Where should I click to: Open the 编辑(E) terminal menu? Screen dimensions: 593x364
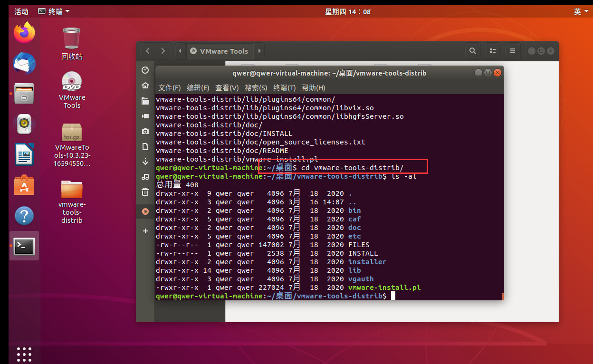[198, 88]
